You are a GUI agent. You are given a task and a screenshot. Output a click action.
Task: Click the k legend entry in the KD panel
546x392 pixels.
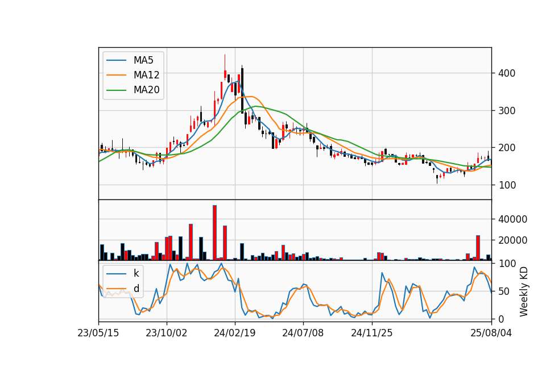136,273
